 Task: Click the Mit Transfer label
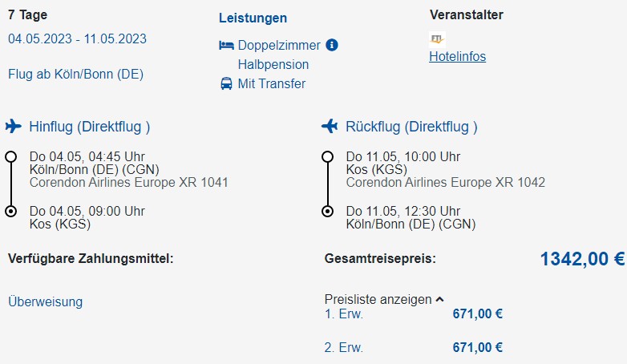pyautogui.click(x=271, y=83)
